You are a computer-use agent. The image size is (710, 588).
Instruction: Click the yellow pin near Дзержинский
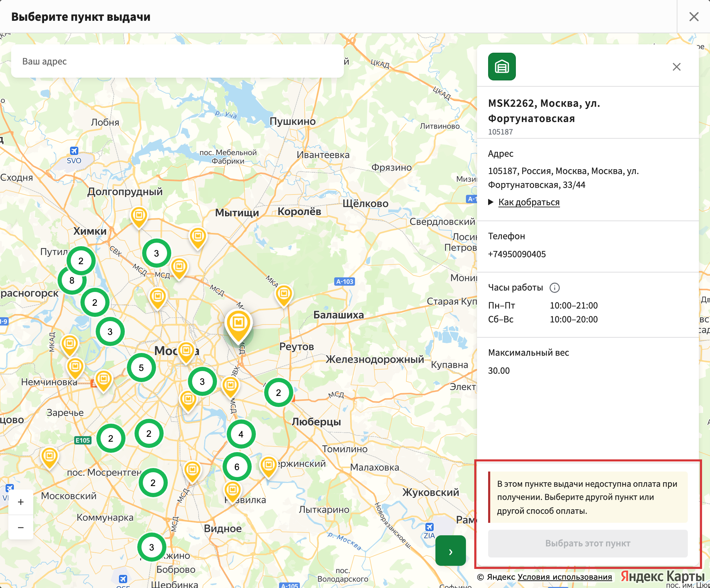269,467
